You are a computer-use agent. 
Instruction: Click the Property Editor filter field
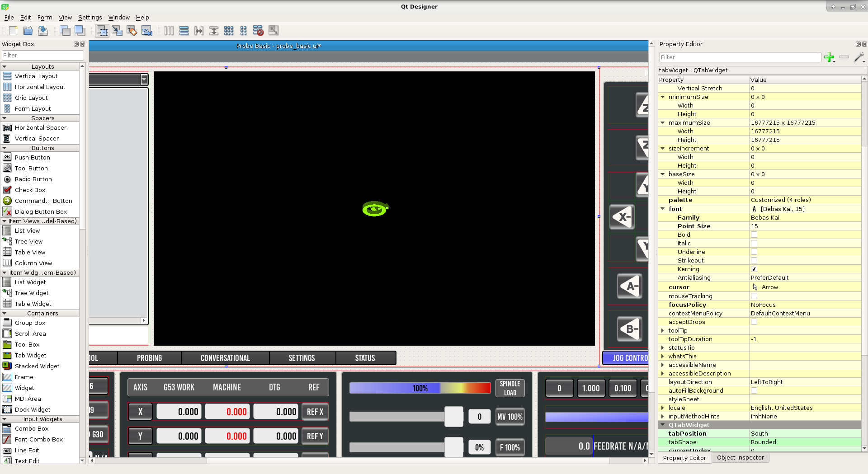pos(740,57)
